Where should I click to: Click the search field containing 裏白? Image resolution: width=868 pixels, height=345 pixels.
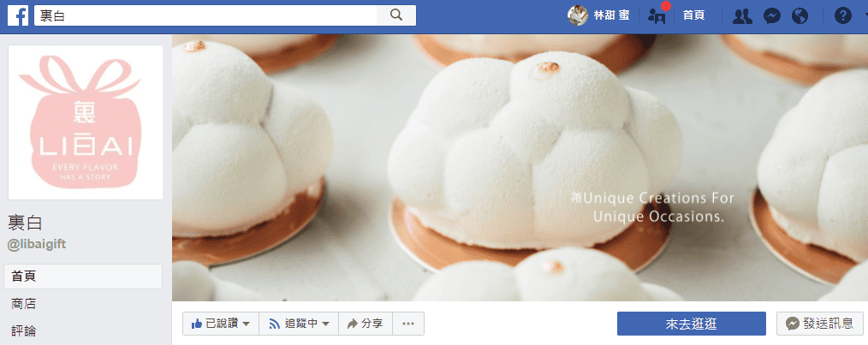click(205, 15)
